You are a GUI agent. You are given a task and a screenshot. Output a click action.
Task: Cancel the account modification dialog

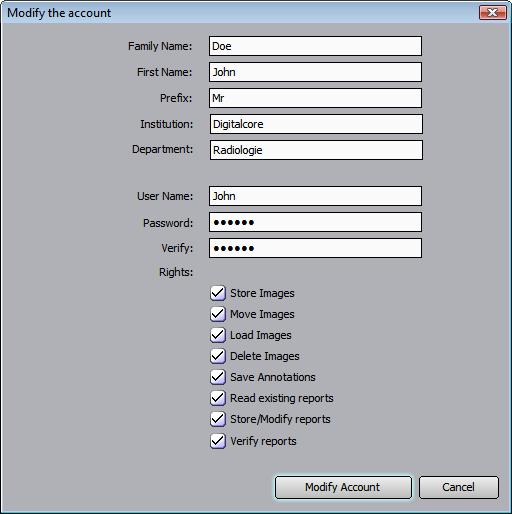[x=459, y=487]
